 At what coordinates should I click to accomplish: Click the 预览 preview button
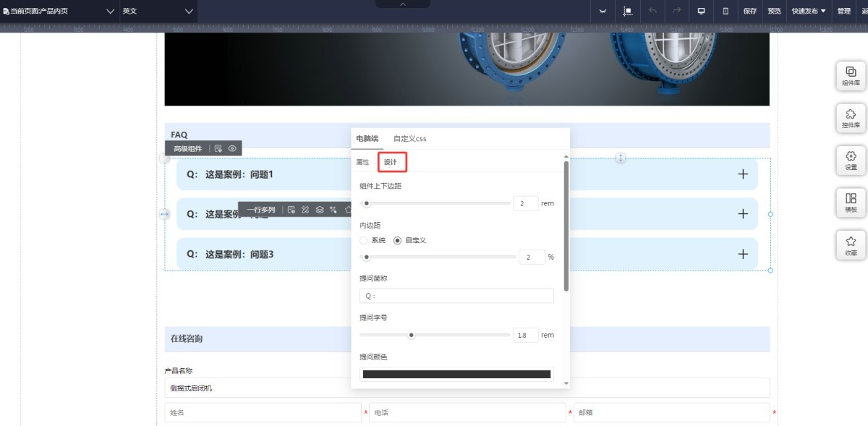click(774, 11)
